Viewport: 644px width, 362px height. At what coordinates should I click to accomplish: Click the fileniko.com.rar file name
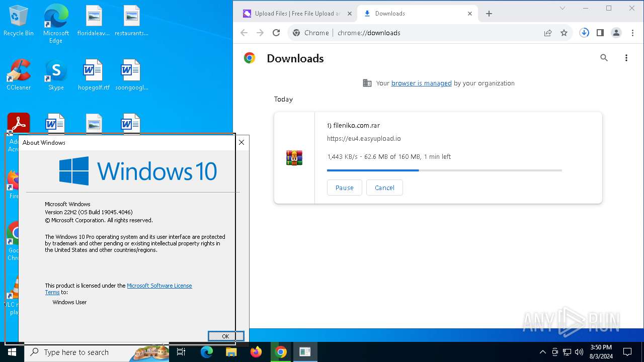tap(353, 126)
